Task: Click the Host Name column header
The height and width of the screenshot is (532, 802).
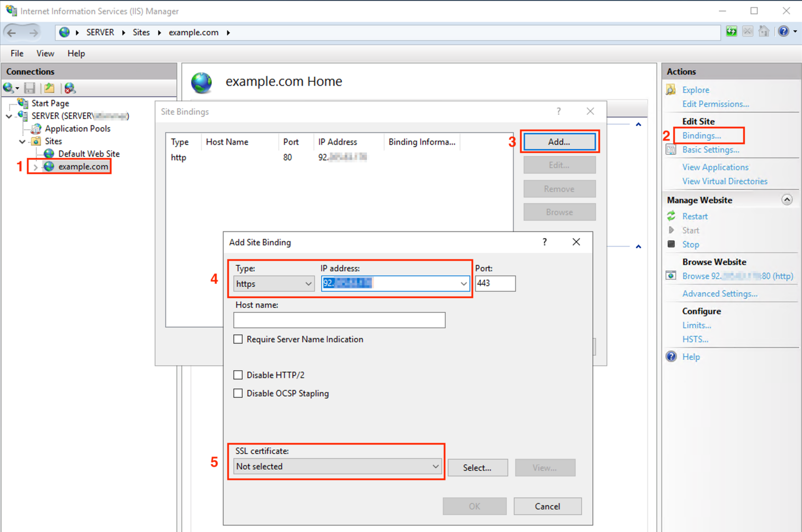Action: point(227,142)
